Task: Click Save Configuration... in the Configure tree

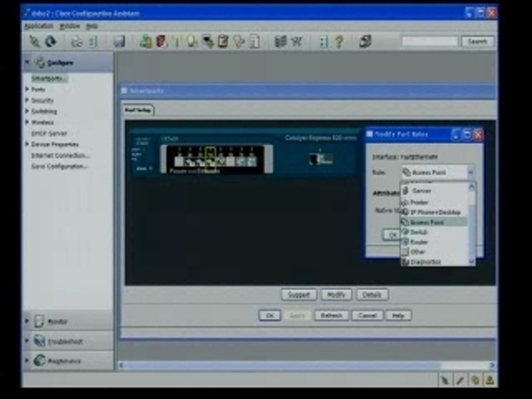Action: tap(59, 166)
